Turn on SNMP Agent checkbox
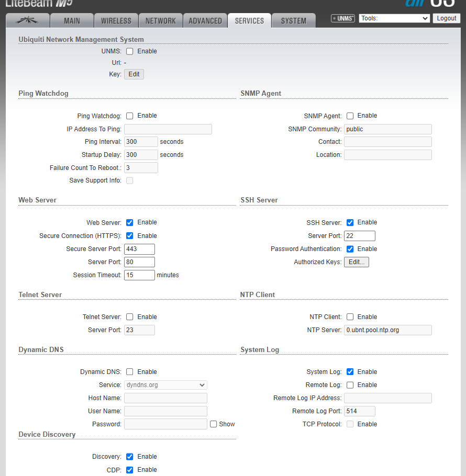The image size is (466, 476). (x=350, y=116)
